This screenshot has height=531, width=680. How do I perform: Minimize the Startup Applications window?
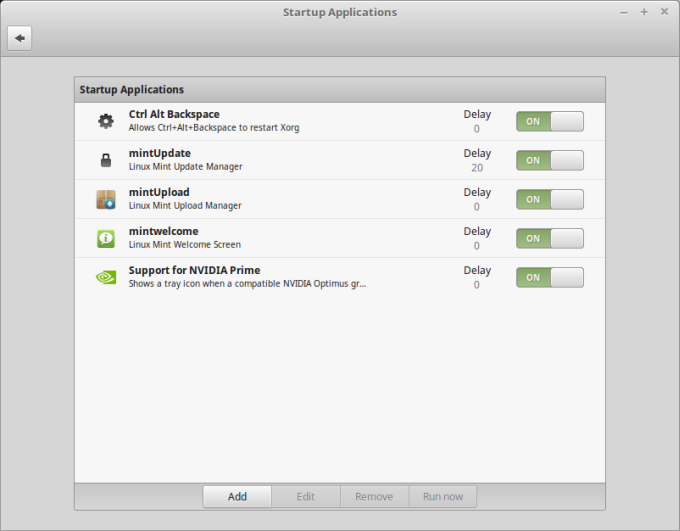pyautogui.click(x=624, y=13)
